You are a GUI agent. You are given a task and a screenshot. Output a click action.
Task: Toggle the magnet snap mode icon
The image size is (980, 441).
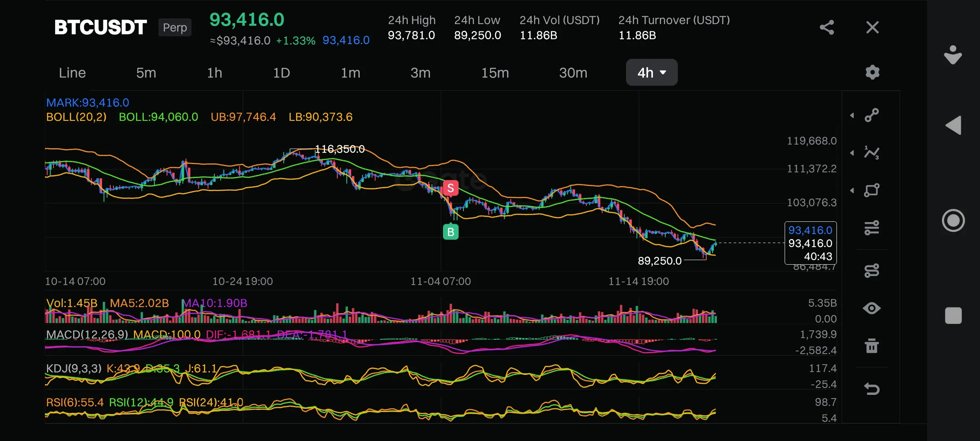coord(872,270)
